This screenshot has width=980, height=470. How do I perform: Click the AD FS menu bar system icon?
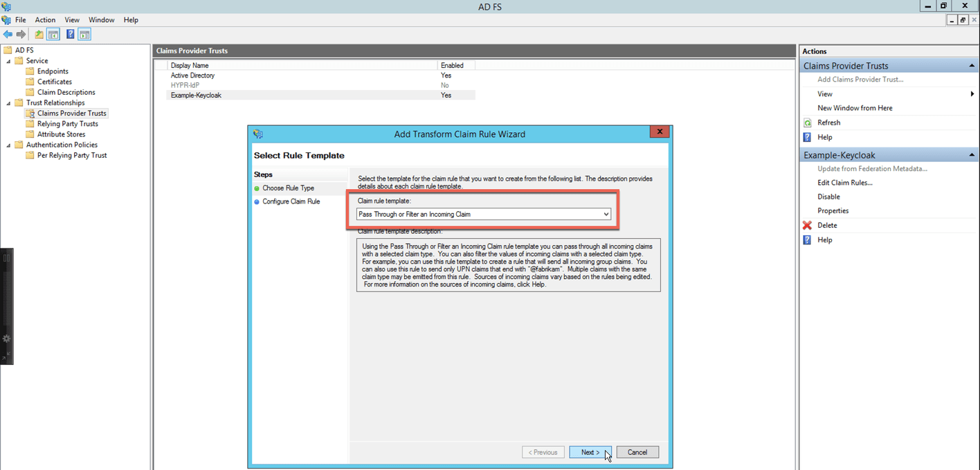point(6,20)
